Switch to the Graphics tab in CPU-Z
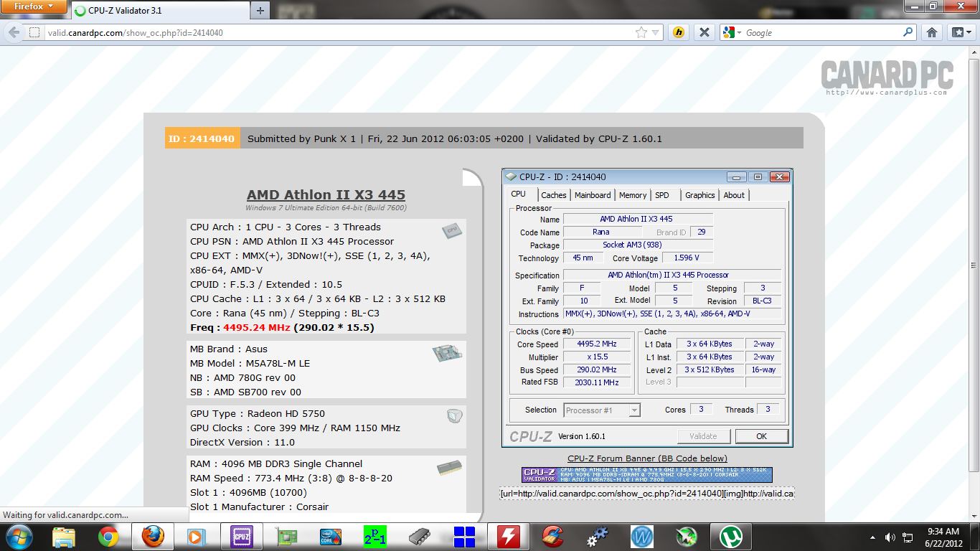Viewport: 980px width, 551px height. 700,195
